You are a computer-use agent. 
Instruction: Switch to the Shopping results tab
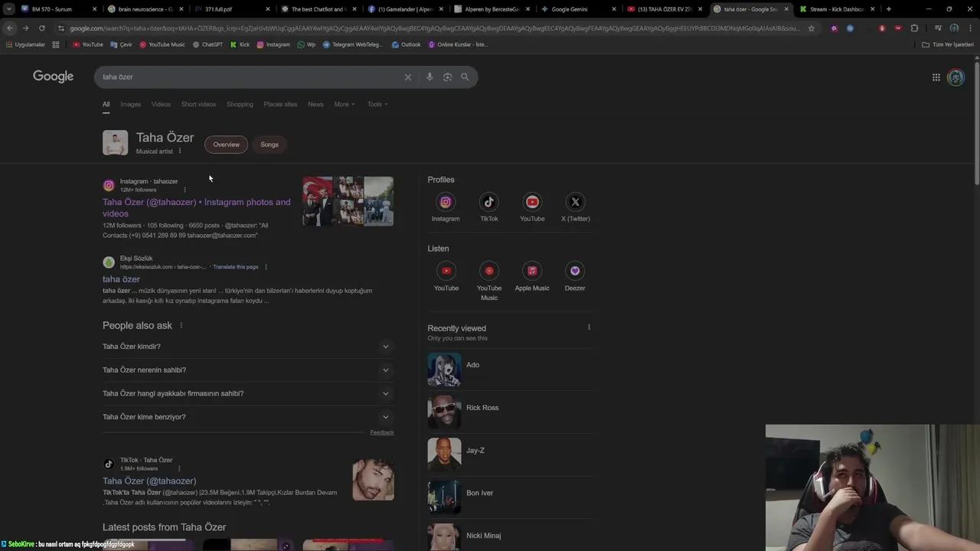click(x=240, y=104)
